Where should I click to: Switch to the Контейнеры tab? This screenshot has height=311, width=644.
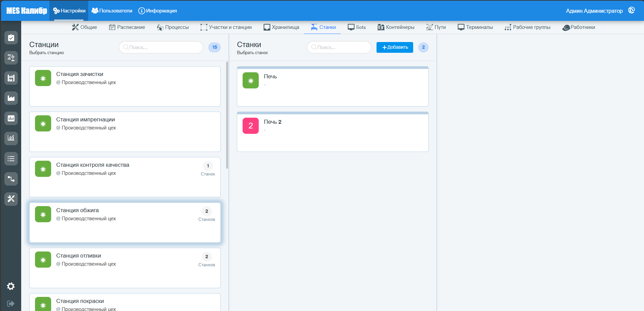(396, 27)
